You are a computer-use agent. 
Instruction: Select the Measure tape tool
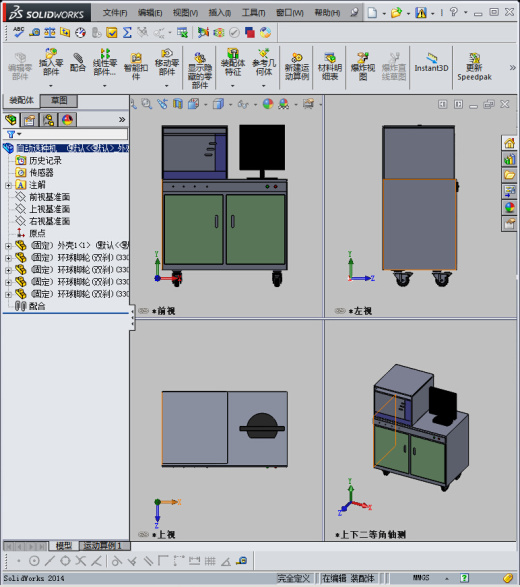[x=34, y=33]
